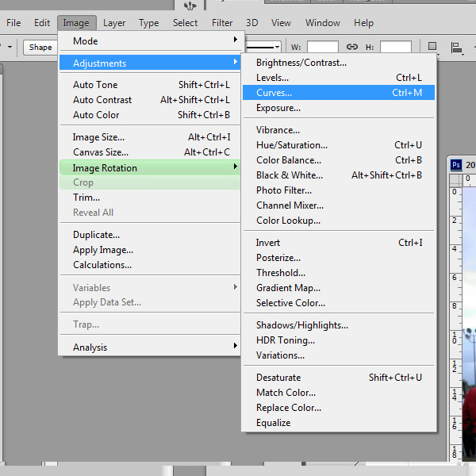
Task: Open the Select menu
Action: [185, 23]
